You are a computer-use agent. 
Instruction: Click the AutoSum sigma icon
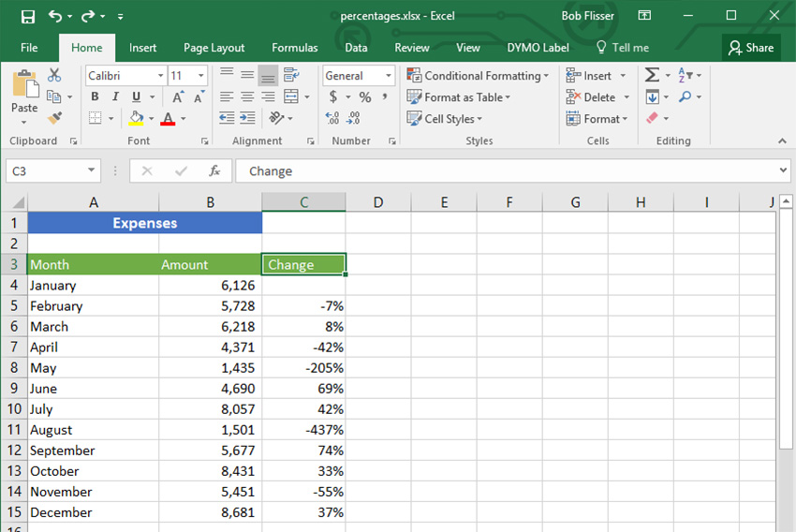coord(652,75)
